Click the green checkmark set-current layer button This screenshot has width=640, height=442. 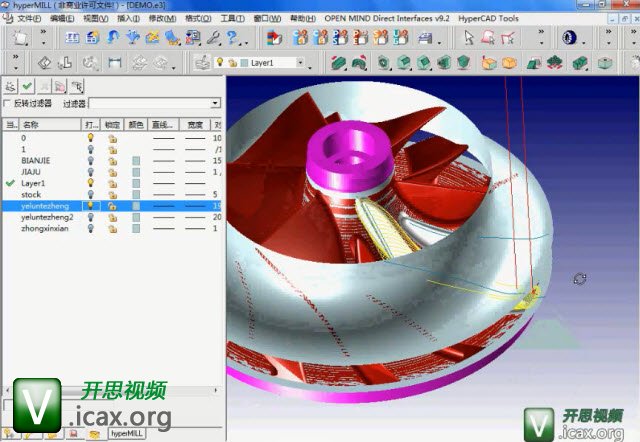click(x=27, y=86)
